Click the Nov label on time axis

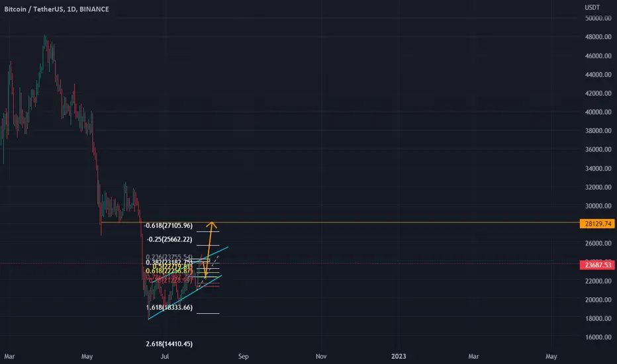pos(321,356)
